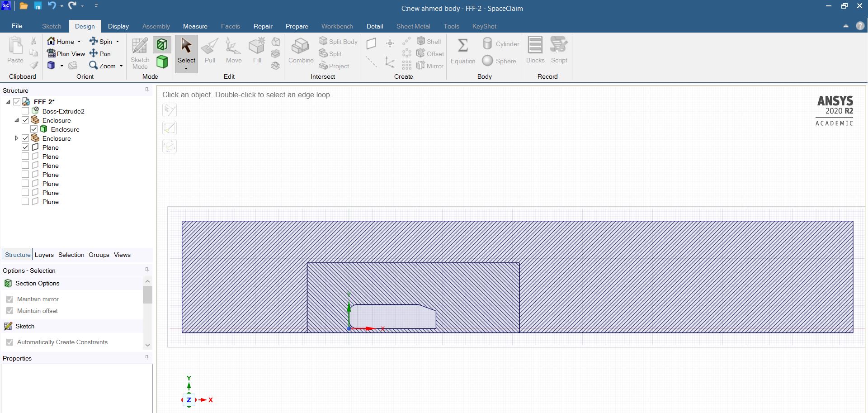
Task: Select the Mirror tool
Action: click(430, 66)
